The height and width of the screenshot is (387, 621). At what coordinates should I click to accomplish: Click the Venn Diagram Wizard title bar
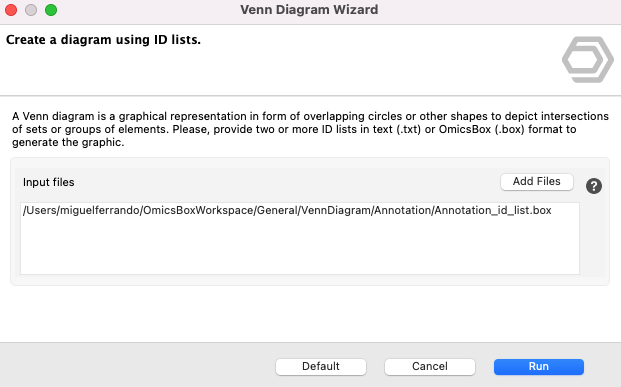[309, 10]
